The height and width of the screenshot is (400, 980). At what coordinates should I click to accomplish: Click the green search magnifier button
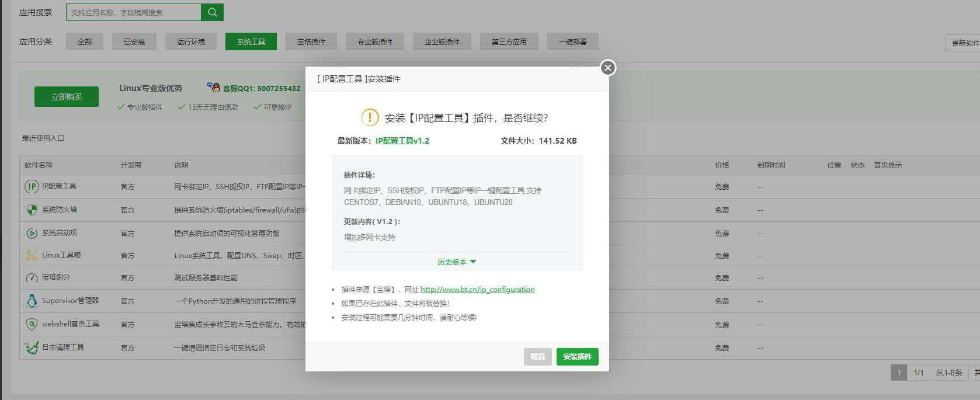212,12
